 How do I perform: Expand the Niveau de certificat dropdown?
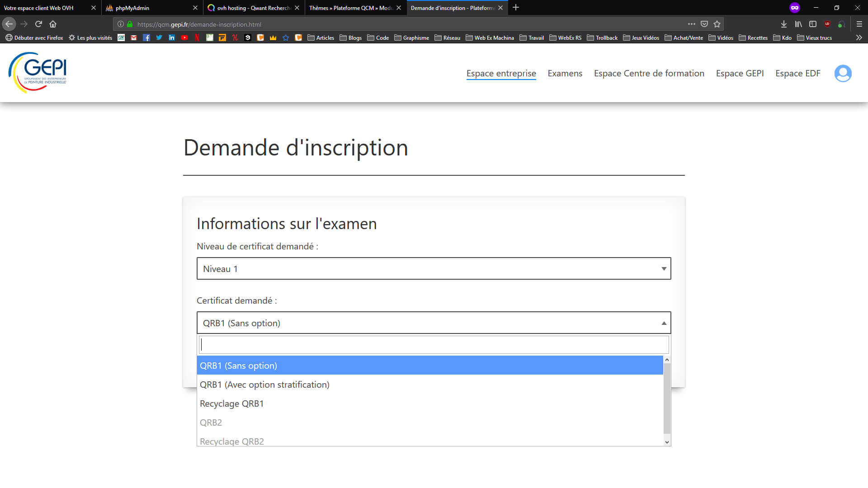coord(434,268)
